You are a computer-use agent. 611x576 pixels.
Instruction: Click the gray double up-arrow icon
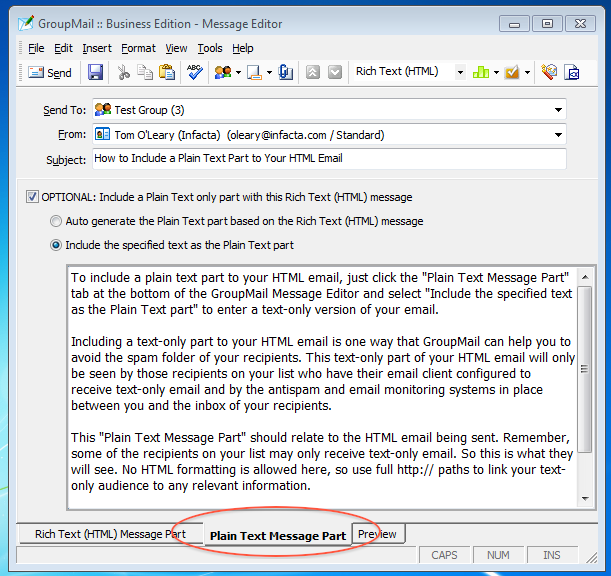[x=313, y=72]
